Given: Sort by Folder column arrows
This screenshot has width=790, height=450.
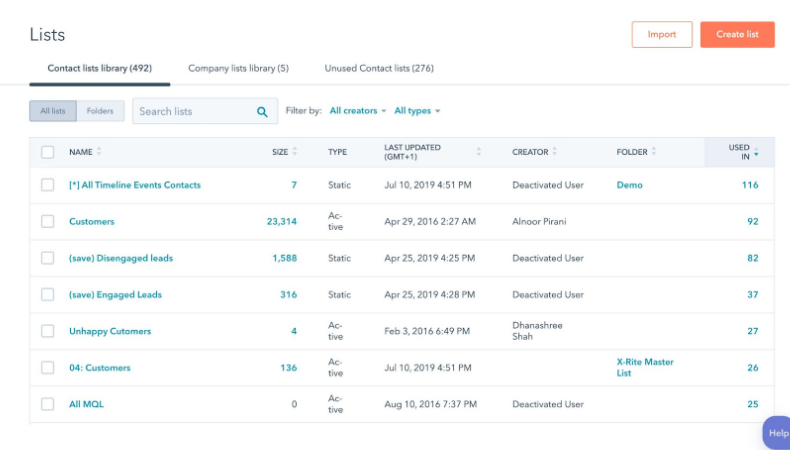Looking at the screenshot, I should click(x=653, y=151).
